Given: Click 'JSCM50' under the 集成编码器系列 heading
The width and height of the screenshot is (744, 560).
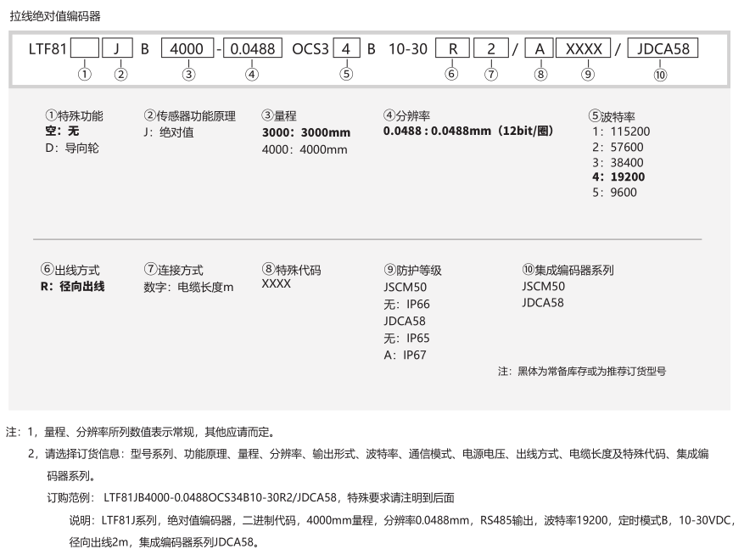Looking at the screenshot, I should coord(543,286).
